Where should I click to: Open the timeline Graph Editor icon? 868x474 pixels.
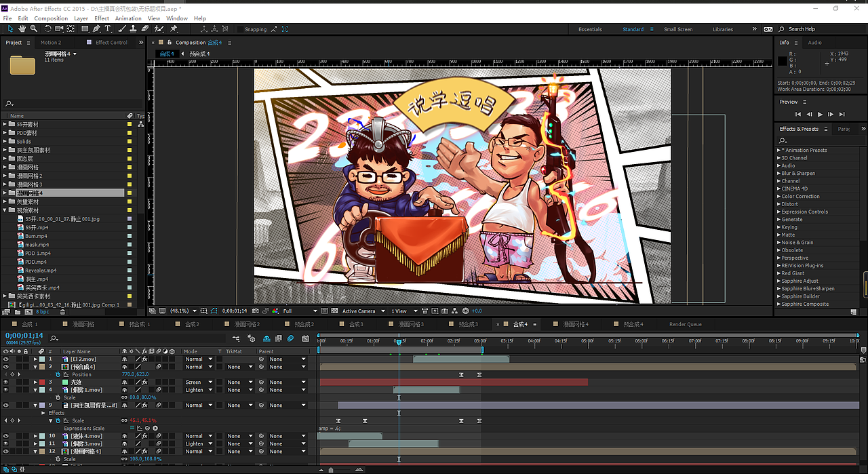[x=305, y=338]
